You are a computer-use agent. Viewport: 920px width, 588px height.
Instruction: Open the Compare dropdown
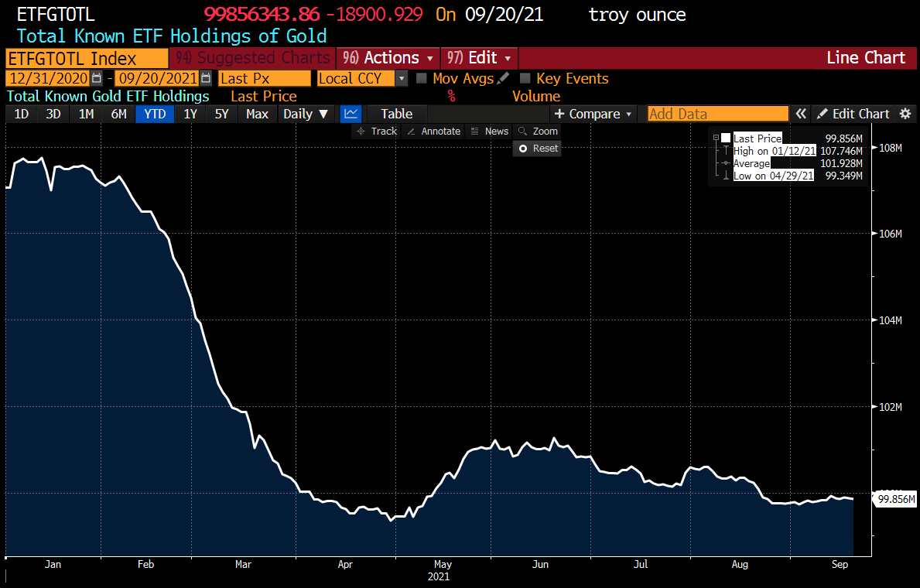[x=593, y=114]
